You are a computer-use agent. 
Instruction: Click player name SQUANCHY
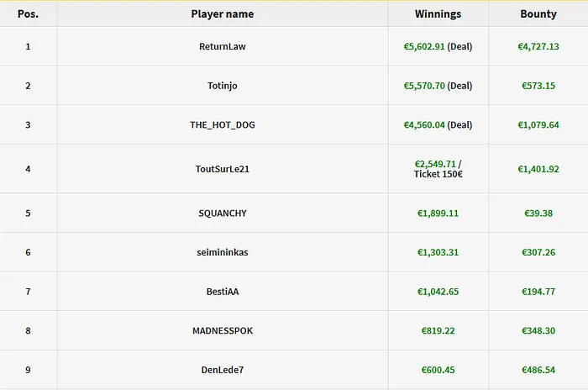[223, 213]
